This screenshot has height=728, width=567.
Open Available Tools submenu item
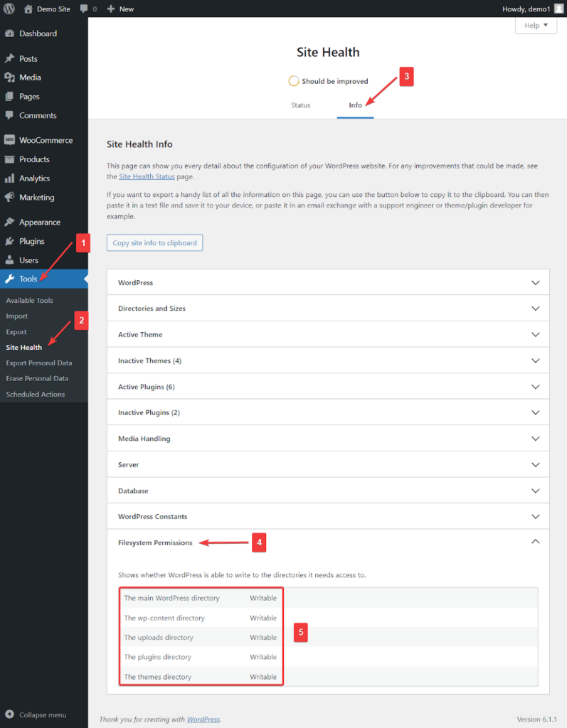29,301
